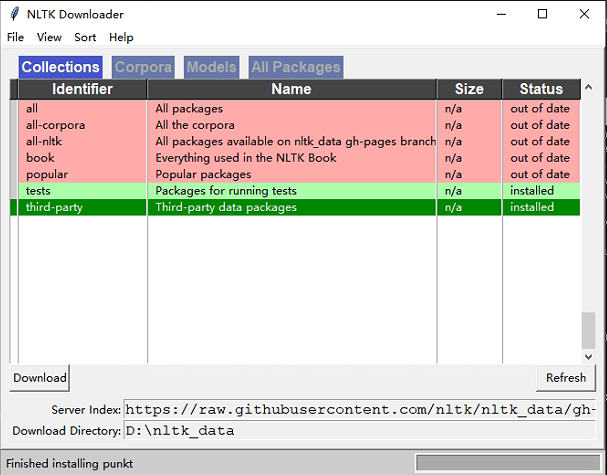The height and width of the screenshot is (475, 607).
Task: Click the Refresh button
Action: [x=566, y=377]
